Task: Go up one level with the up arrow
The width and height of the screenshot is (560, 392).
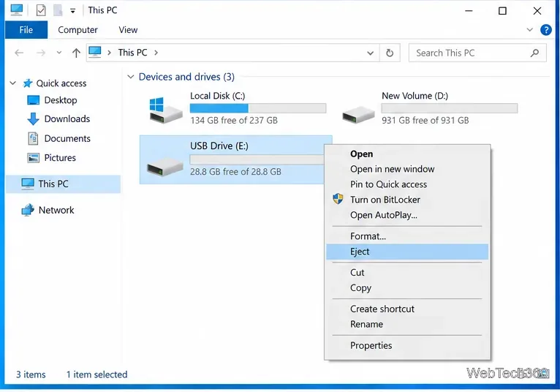Action: coord(76,53)
